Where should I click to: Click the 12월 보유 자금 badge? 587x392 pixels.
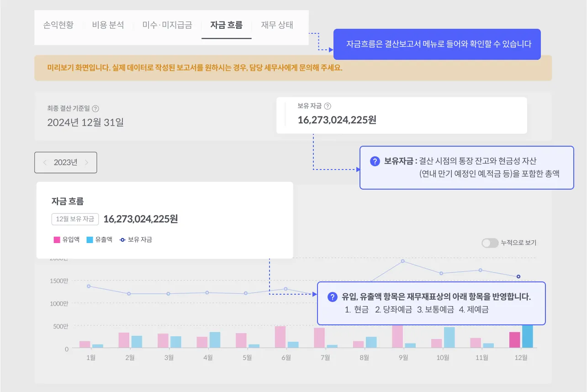(x=75, y=219)
